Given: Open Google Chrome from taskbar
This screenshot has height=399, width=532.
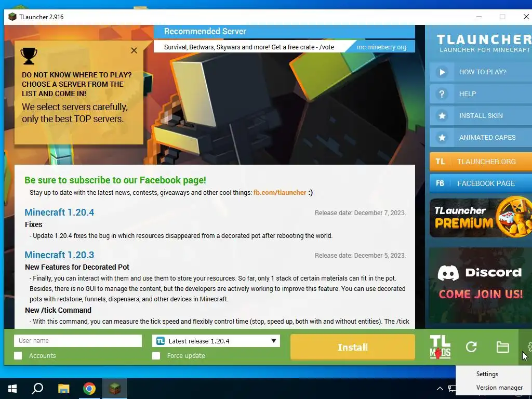Looking at the screenshot, I should [x=89, y=389].
